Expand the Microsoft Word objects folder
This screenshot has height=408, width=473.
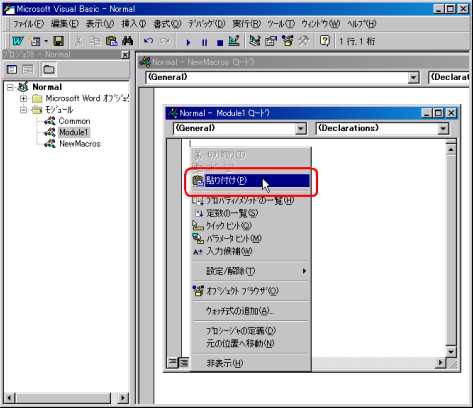pyautogui.click(x=23, y=99)
